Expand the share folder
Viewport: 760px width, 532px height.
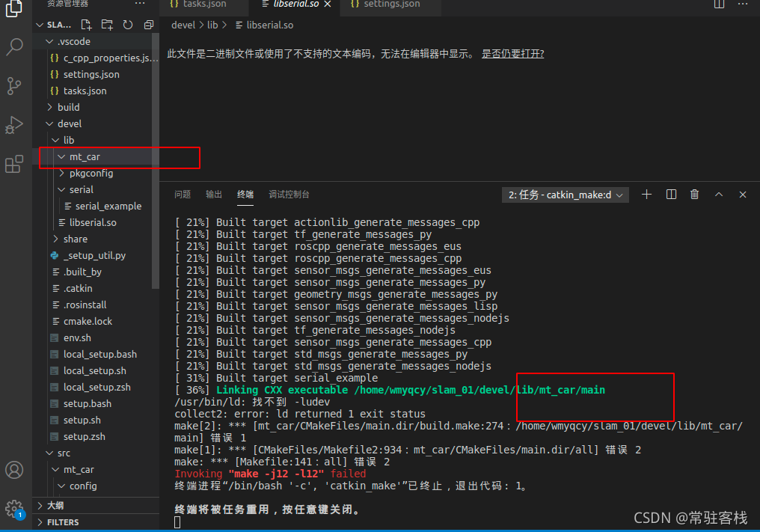point(96,239)
